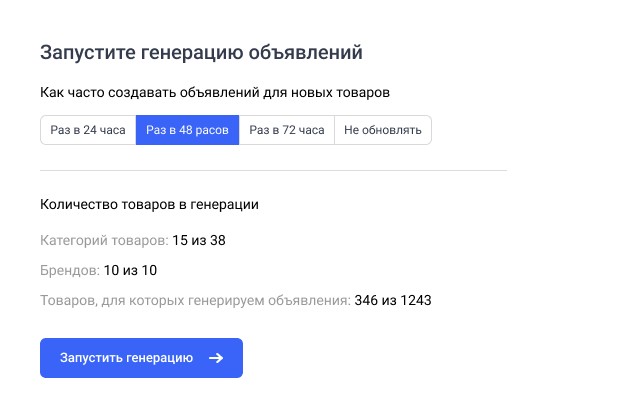Click the horizontal divider line

point(273,171)
